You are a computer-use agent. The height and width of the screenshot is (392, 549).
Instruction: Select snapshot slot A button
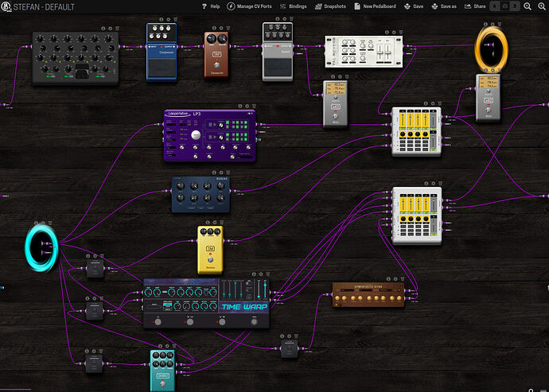(494, 6)
